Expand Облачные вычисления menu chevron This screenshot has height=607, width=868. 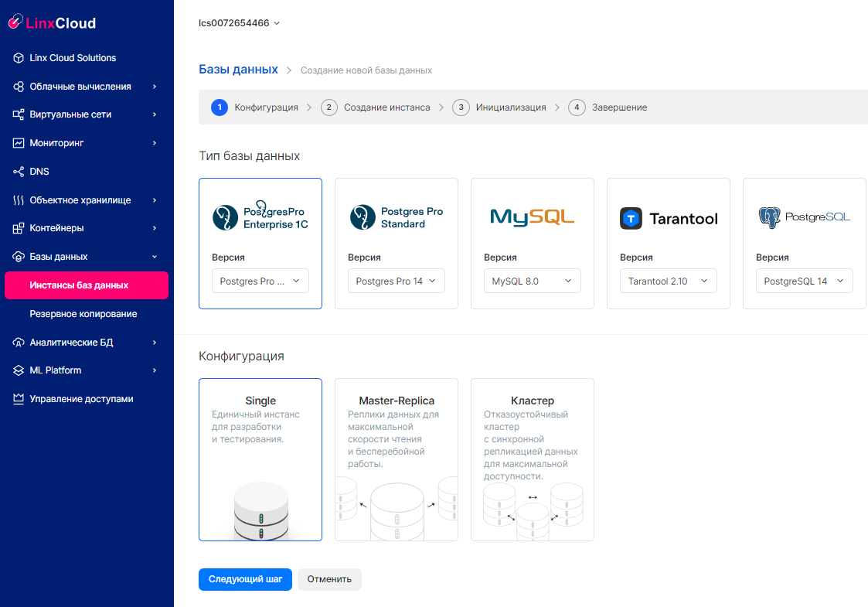[155, 87]
